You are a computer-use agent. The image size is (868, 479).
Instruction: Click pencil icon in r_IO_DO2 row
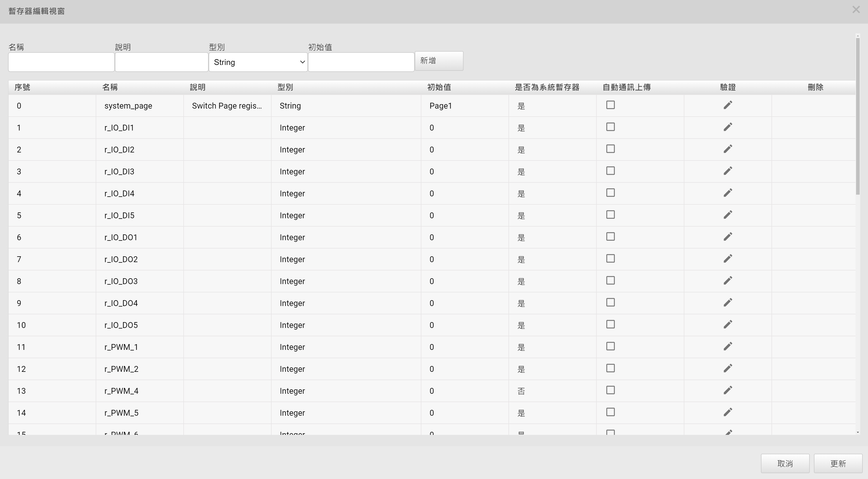tap(728, 259)
